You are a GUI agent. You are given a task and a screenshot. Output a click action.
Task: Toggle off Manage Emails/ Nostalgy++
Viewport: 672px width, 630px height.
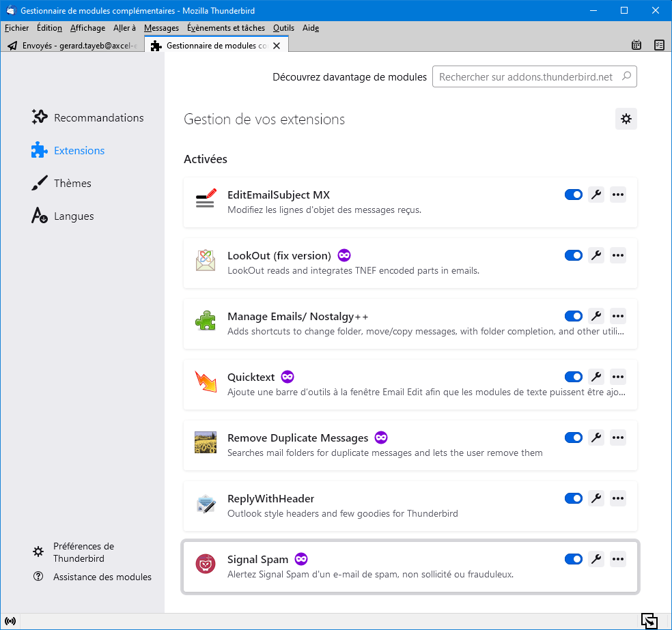click(574, 317)
